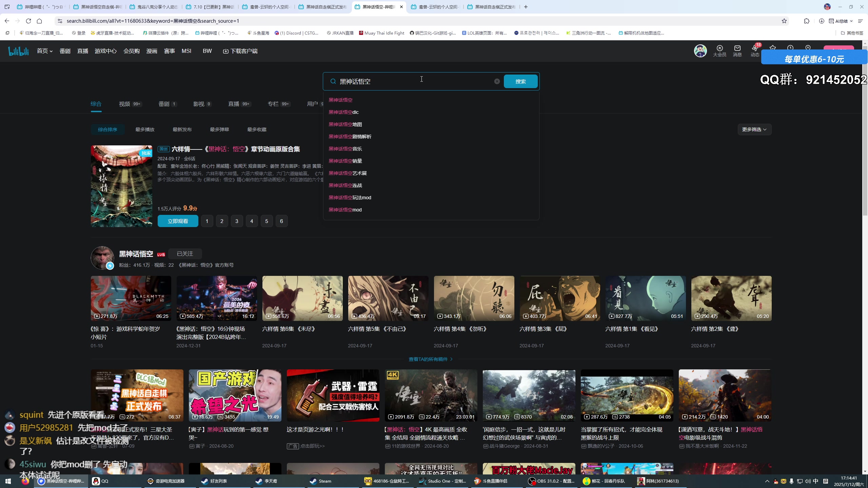Show hidden system tray icons chevron
Screen dimensions: 868x488
click(x=767, y=481)
